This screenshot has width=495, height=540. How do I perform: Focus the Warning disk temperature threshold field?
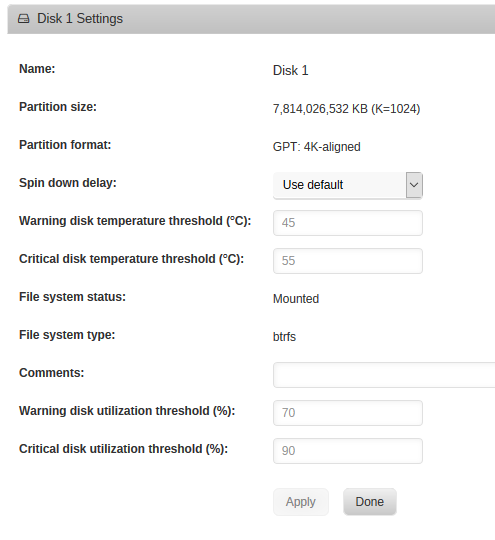[x=348, y=223]
